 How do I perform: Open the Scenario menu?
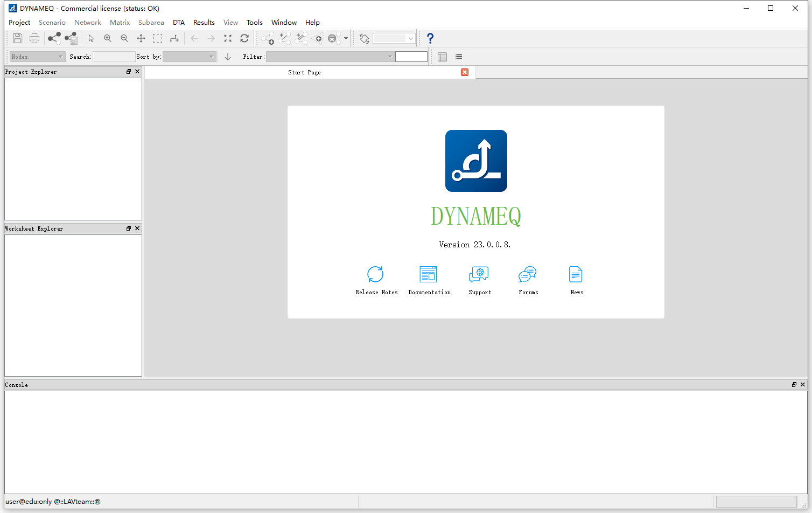pyautogui.click(x=52, y=22)
